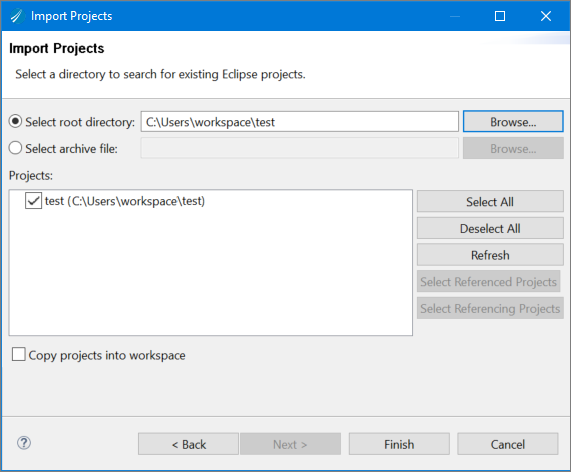
Task: Click the Select All button
Action: tap(490, 201)
